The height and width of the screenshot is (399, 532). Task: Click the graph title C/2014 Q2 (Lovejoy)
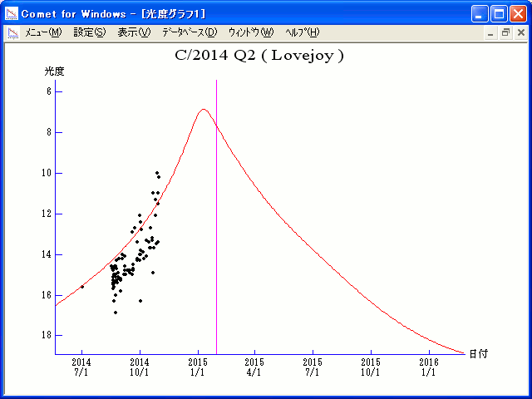259,56
